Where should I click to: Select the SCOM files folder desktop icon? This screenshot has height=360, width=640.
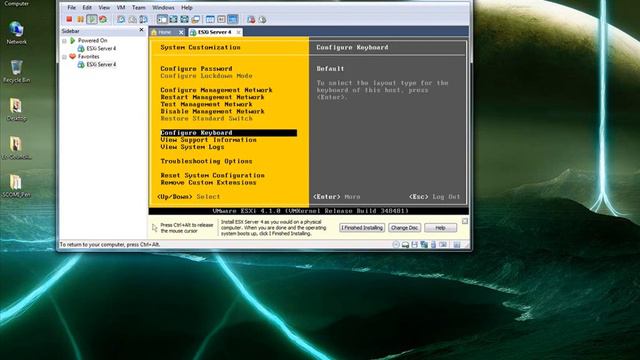pyautogui.click(x=16, y=186)
